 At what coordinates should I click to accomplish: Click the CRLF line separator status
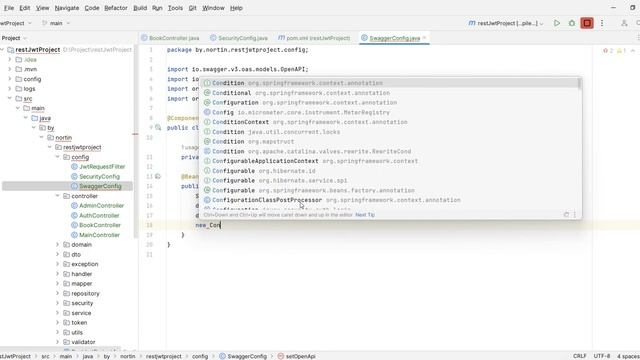pyautogui.click(x=579, y=356)
